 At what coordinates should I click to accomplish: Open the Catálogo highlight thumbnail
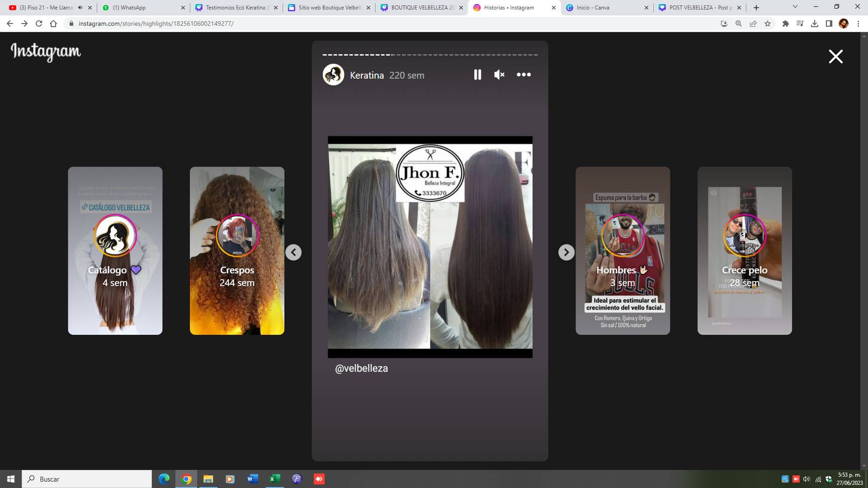click(115, 251)
